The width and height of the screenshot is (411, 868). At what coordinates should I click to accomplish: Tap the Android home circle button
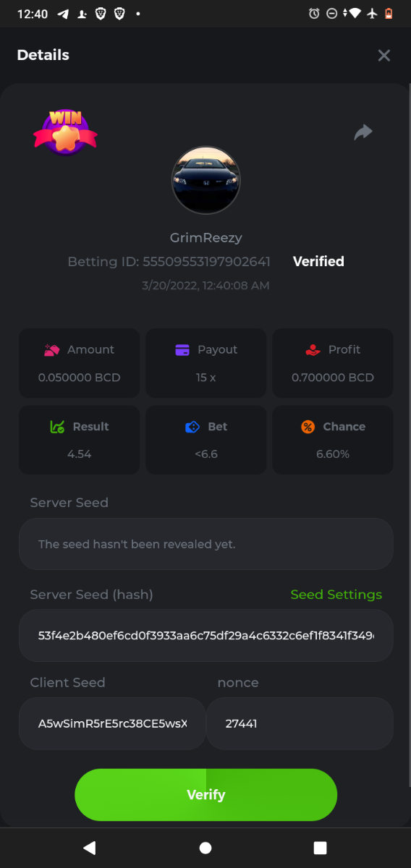coord(205,848)
